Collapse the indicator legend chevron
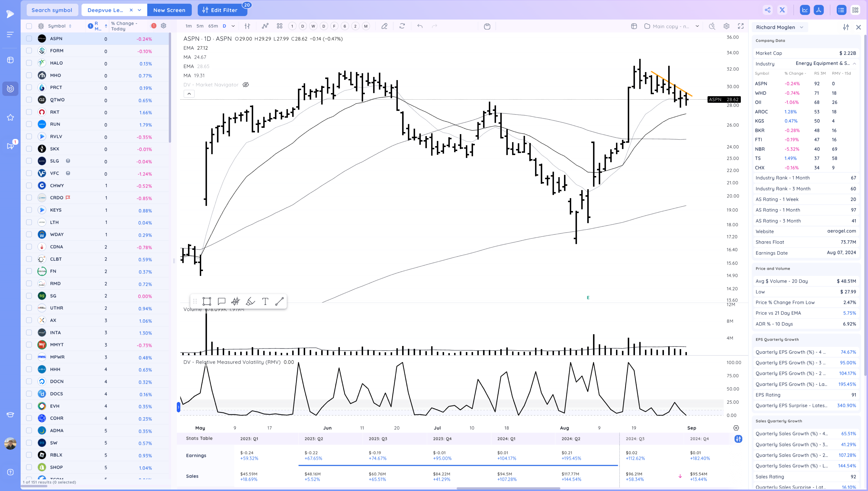 [189, 94]
